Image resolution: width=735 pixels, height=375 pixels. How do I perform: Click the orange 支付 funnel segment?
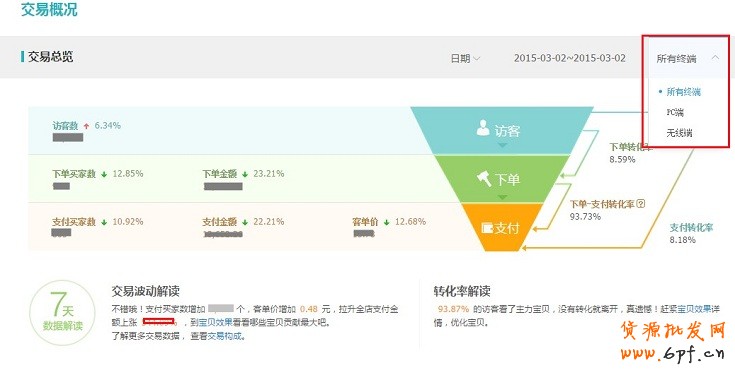[501, 227]
